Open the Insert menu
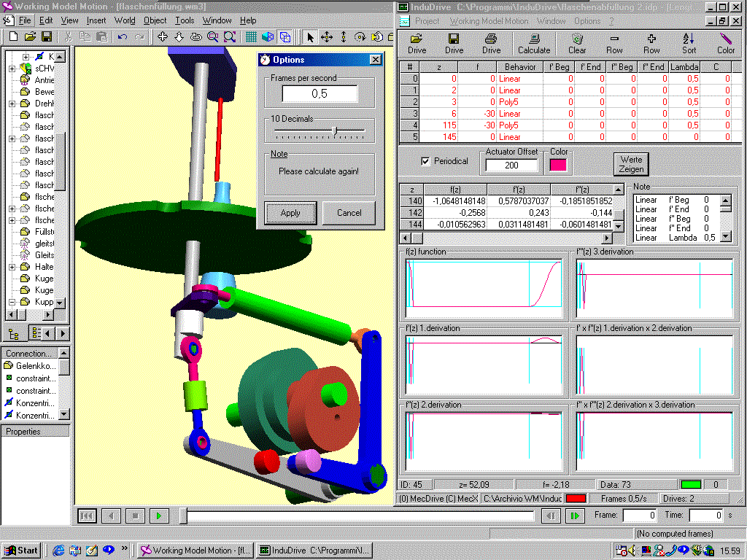 (96, 20)
